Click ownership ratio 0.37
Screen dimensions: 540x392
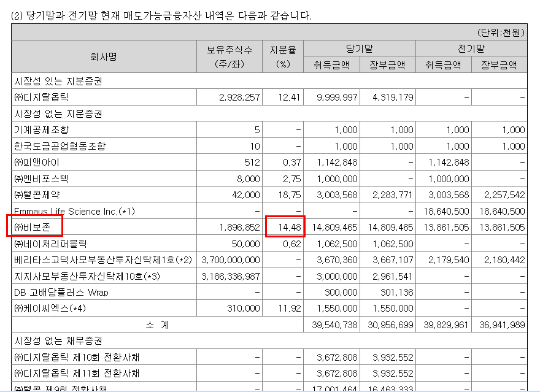click(291, 162)
